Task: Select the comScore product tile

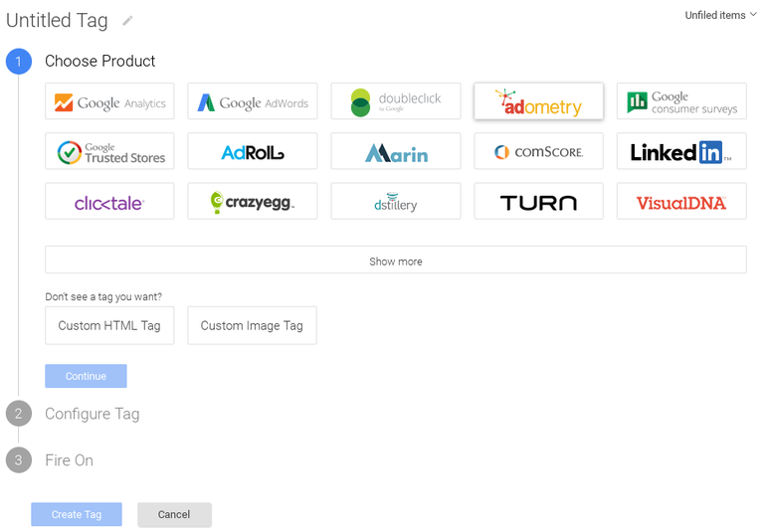Action: tap(538, 151)
